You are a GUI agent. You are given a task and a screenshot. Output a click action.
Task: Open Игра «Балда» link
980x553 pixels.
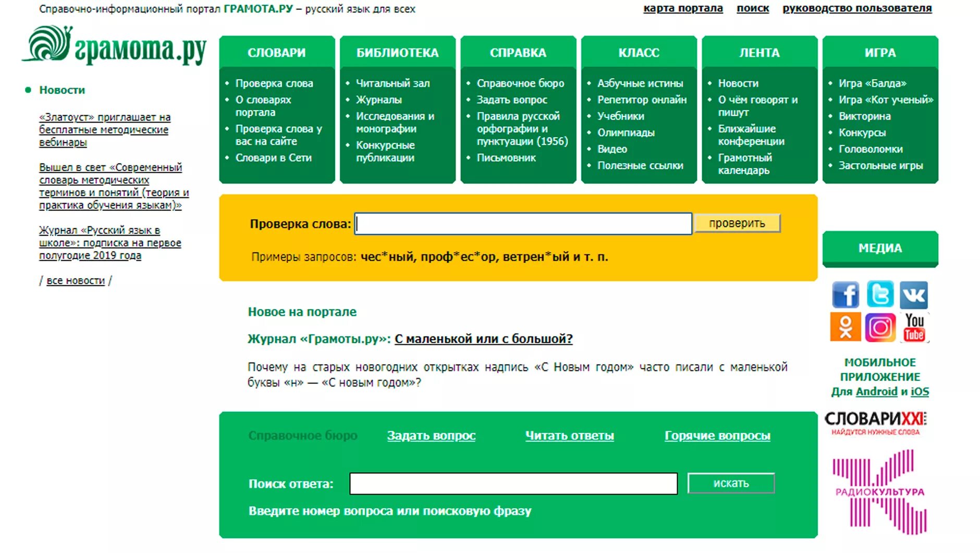tap(873, 83)
